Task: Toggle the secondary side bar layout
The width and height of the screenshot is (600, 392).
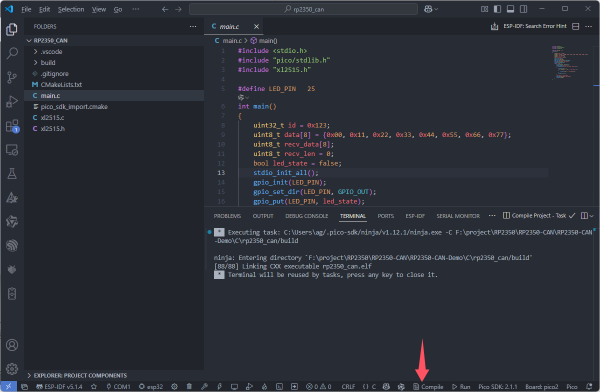Action: tap(523, 9)
